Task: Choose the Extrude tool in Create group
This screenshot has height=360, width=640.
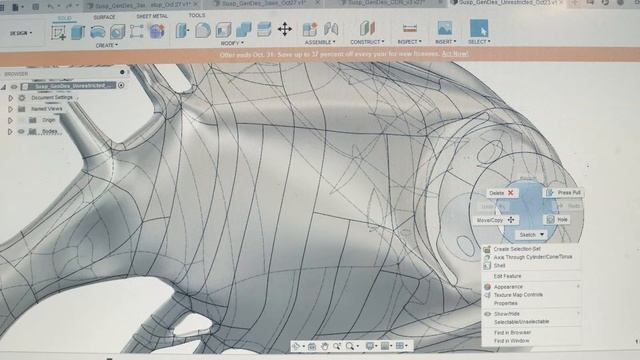Action: [78, 32]
